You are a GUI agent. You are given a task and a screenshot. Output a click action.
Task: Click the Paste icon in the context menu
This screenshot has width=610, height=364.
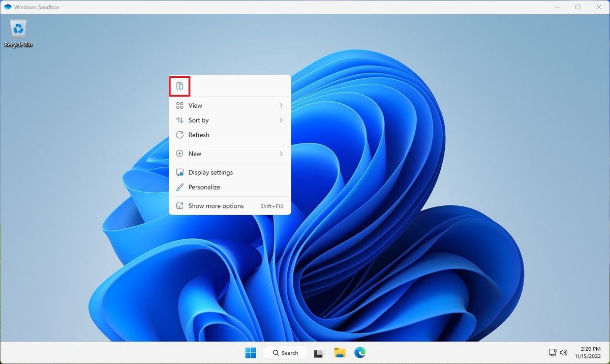coord(179,85)
